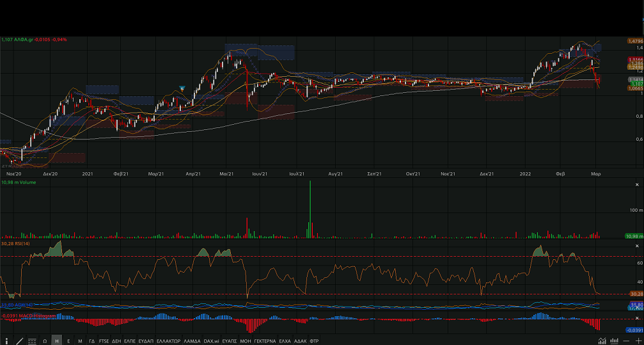The width and height of the screenshot is (644, 345).
Task: Load the DAX.wi symbol chart
Action: (x=211, y=341)
